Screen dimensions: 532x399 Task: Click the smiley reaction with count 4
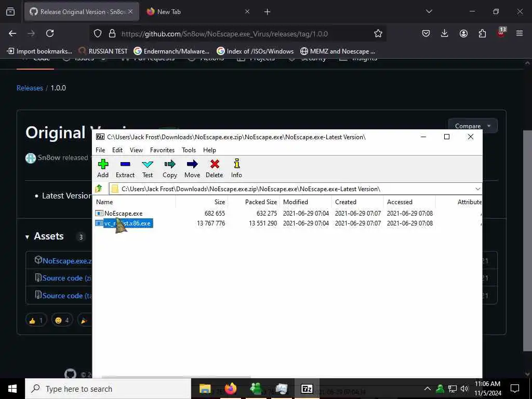click(x=62, y=320)
